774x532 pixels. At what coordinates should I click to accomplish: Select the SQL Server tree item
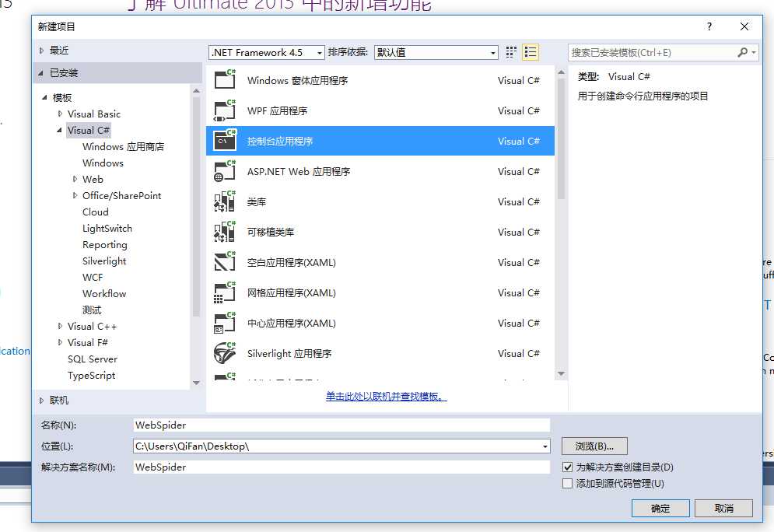point(93,359)
